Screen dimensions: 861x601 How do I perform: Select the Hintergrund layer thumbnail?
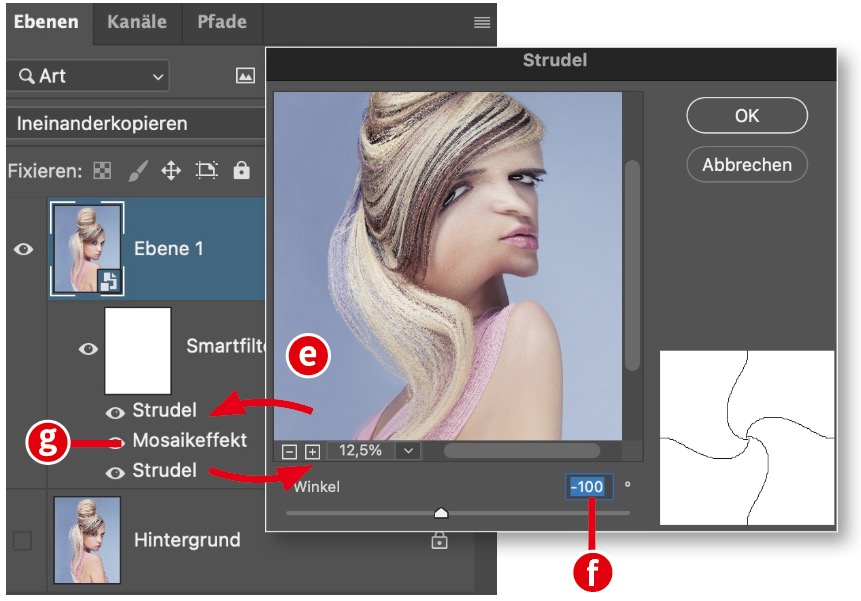coord(87,540)
